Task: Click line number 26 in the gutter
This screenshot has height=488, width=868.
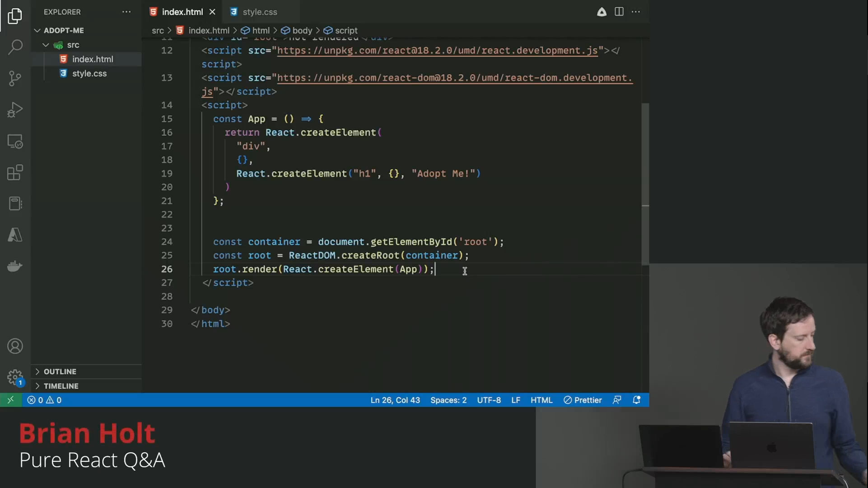Action: [x=167, y=269]
